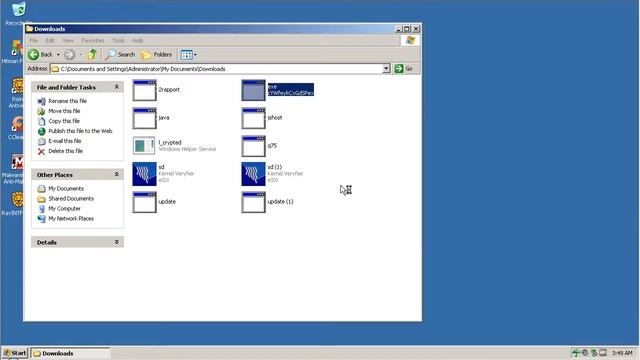Open the View menu
The width and height of the screenshot is (640, 360).
pos(68,40)
